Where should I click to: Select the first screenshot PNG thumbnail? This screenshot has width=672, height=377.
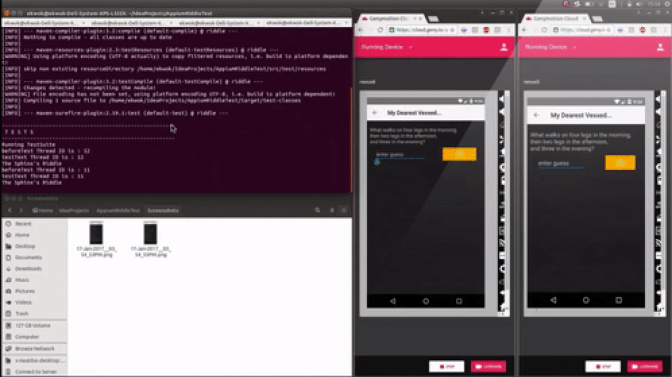tap(96, 239)
